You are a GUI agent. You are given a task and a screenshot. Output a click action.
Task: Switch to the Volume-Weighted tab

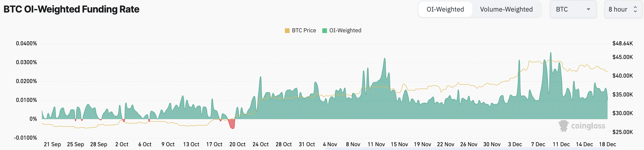click(x=506, y=9)
